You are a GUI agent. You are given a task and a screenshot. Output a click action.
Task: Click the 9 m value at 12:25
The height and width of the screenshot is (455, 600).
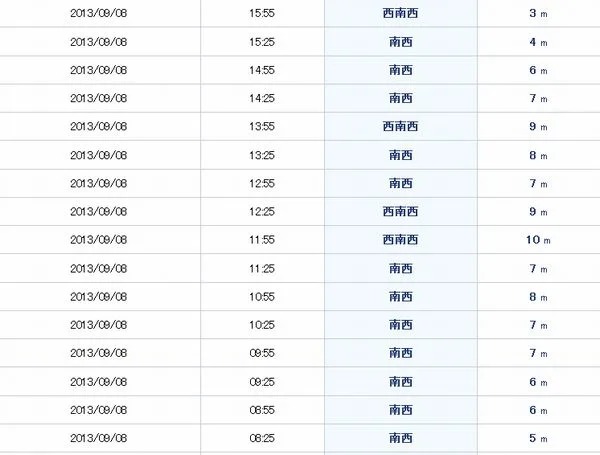tap(538, 212)
